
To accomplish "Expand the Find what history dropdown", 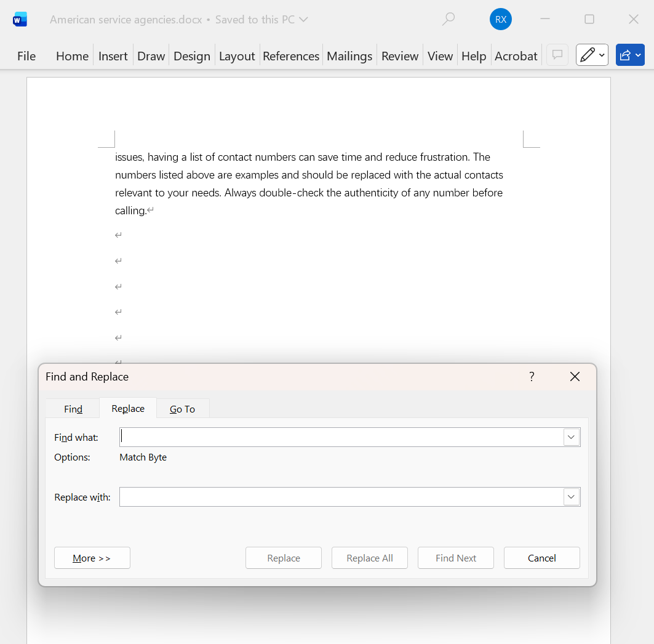I will tap(571, 437).
